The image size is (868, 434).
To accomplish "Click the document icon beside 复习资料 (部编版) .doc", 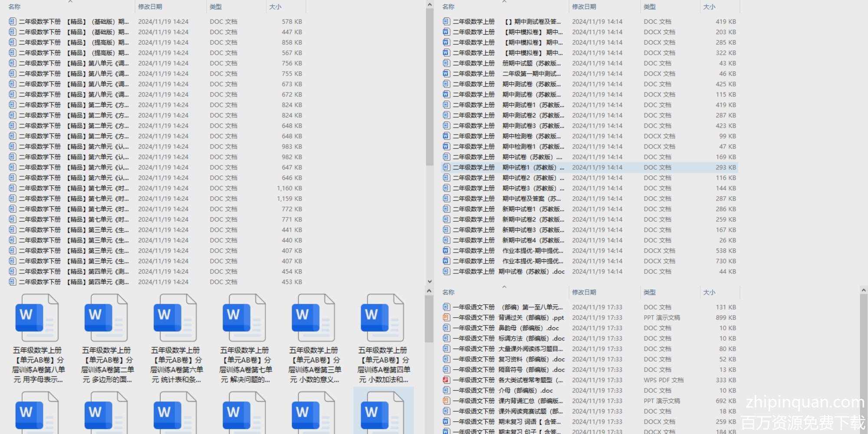I will (446, 359).
